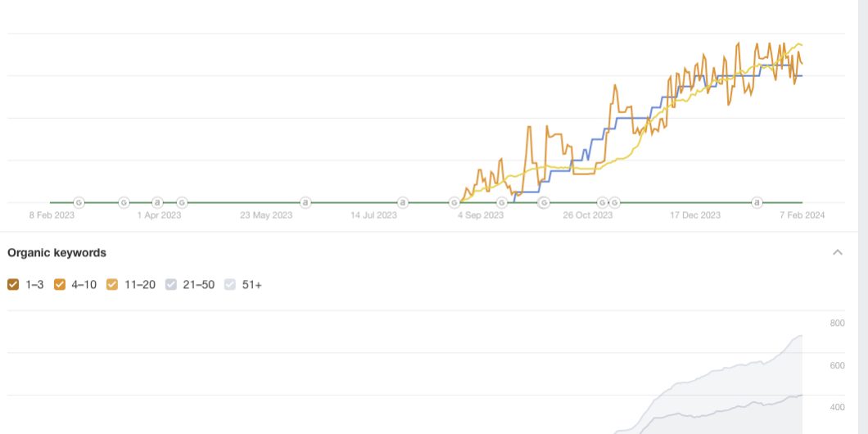Toggle the 51+ positions checkbox
Screen dimensions: 868x434
[230, 285]
